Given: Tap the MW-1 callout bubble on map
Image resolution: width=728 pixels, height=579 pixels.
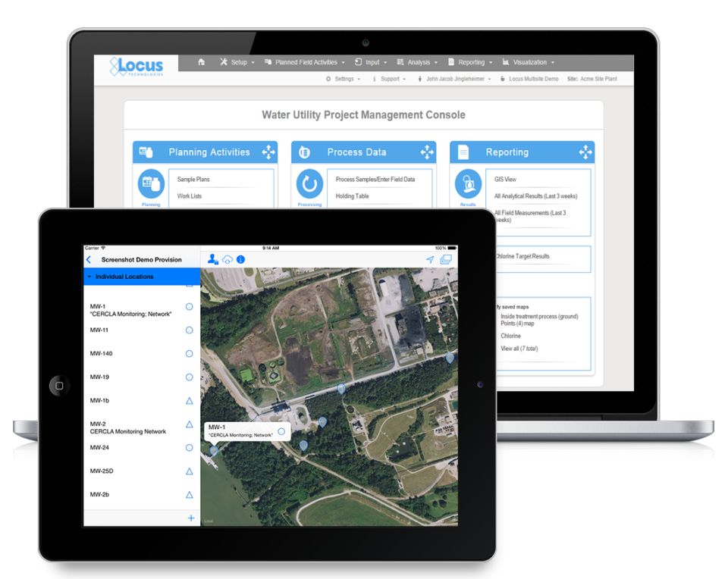Looking at the screenshot, I should point(247,431).
